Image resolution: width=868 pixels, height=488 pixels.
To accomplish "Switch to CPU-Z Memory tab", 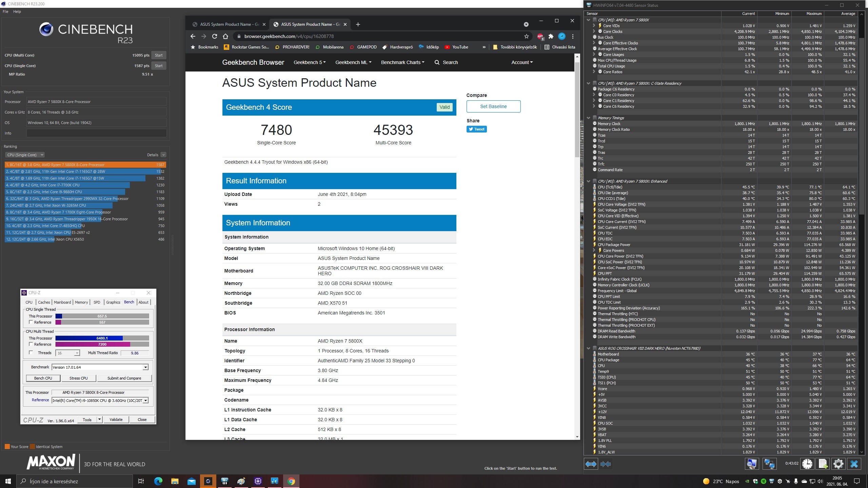I will pos(81,302).
